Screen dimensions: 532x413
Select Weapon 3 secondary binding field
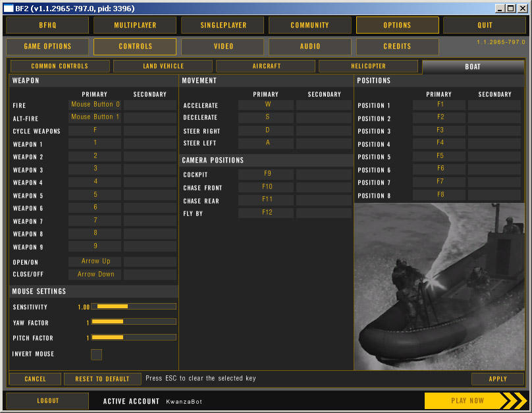pos(150,169)
